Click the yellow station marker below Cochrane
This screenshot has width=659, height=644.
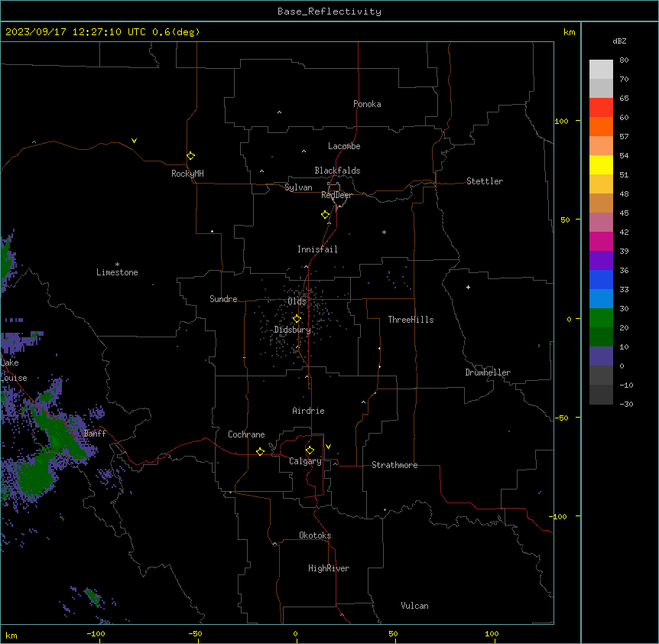point(260,452)
